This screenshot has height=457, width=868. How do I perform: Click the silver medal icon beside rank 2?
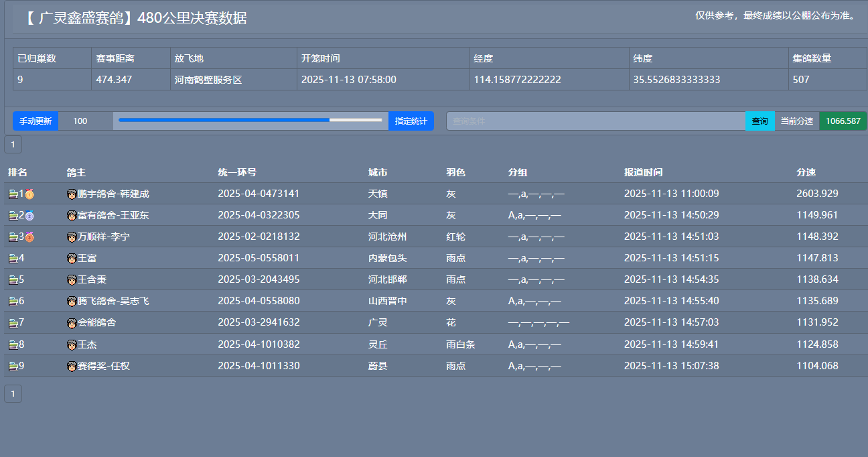pyautogui.click(x=29, y=216)
